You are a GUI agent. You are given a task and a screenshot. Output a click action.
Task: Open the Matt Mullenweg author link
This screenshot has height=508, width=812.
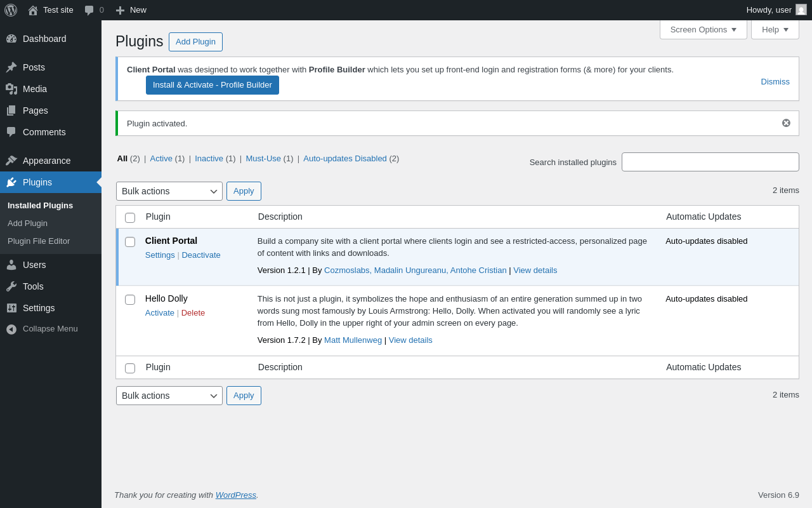tap(353, 340)
